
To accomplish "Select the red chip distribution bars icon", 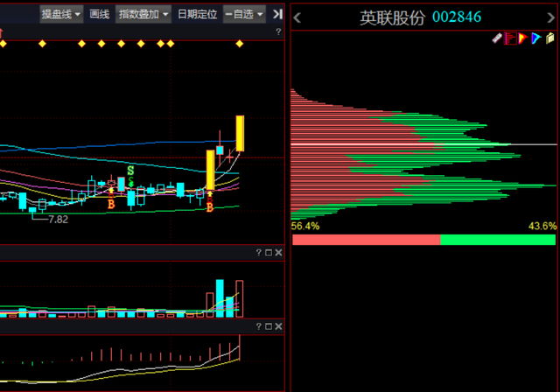I will (x=510, y=38).
